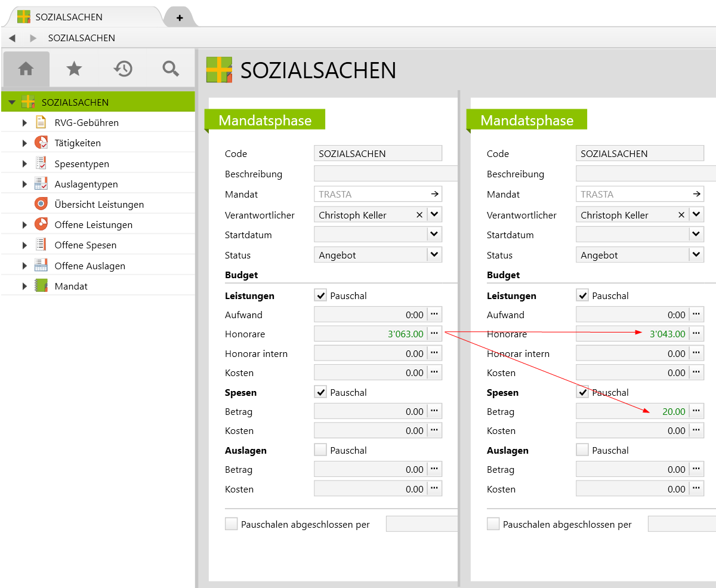The width and height of the screenshot is (716, 588).
Task: Click the search magnifier icon
Action: pyautogui.click(x=171, y=69)
